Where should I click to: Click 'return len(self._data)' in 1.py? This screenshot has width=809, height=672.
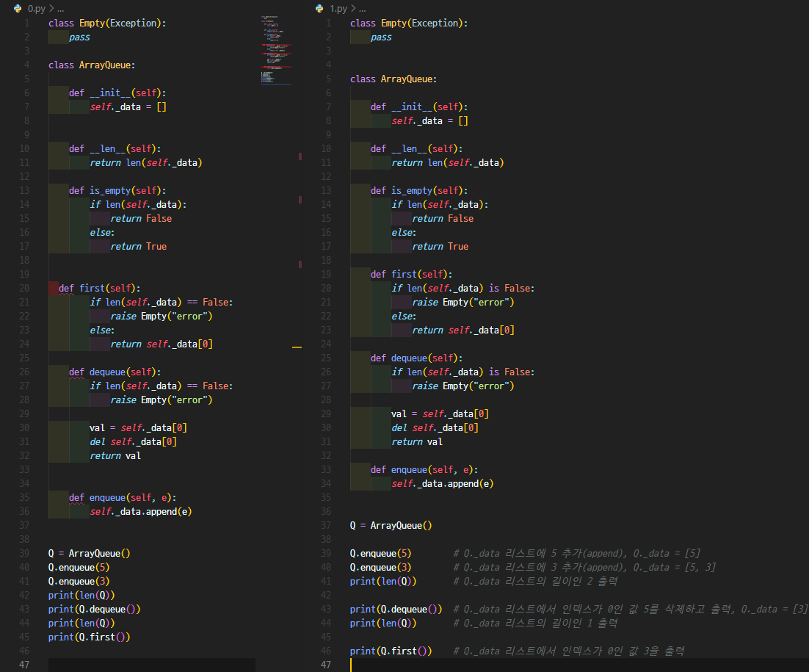tap(447, 162)
